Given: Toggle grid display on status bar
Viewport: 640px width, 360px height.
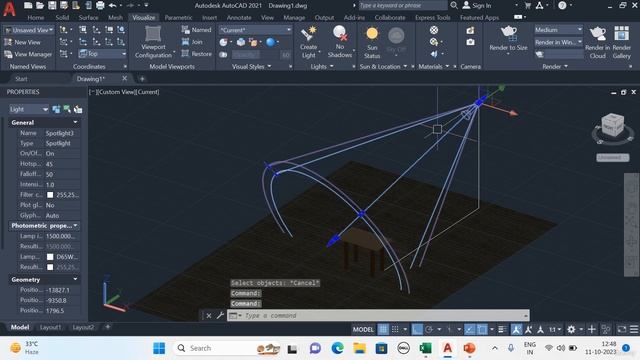Looking at the screenshot, I should pyautogui.click(x=383, y=329).
